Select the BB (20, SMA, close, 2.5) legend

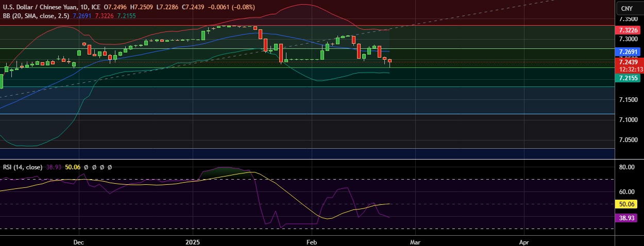36,16
